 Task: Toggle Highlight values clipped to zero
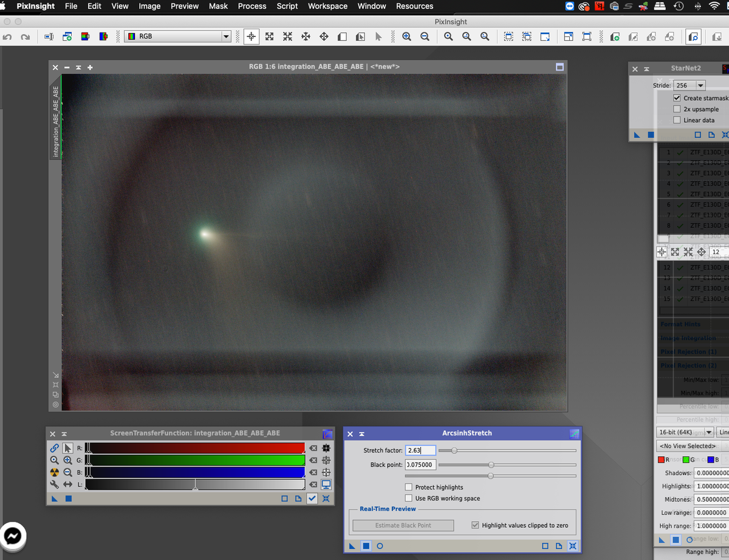click(x=476, y=525)
